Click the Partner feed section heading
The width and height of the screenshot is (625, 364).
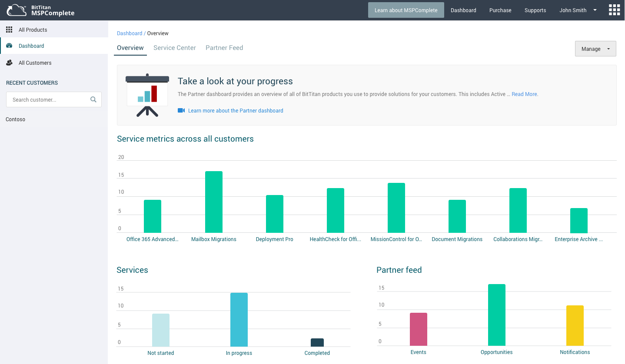click(399, 270)
